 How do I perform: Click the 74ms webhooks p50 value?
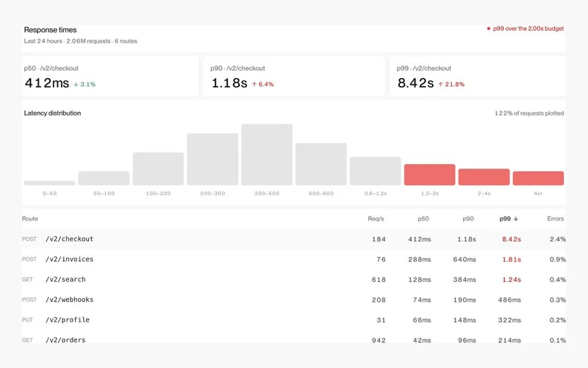point(422,300)
